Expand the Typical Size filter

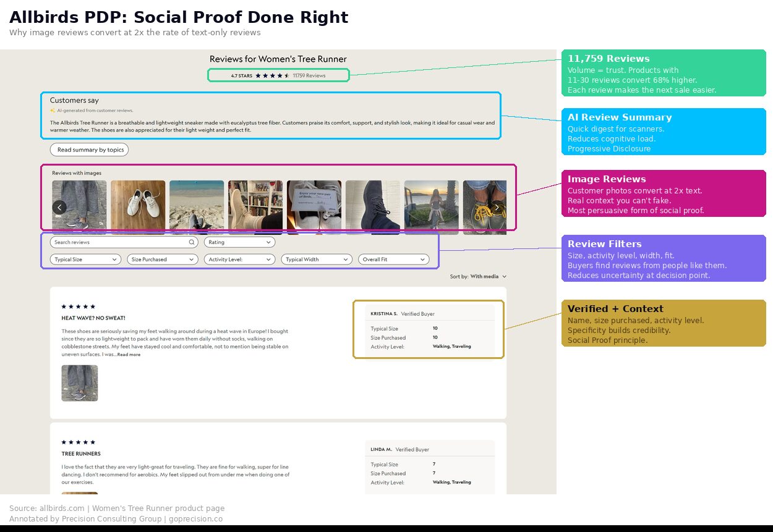point(85,259)
